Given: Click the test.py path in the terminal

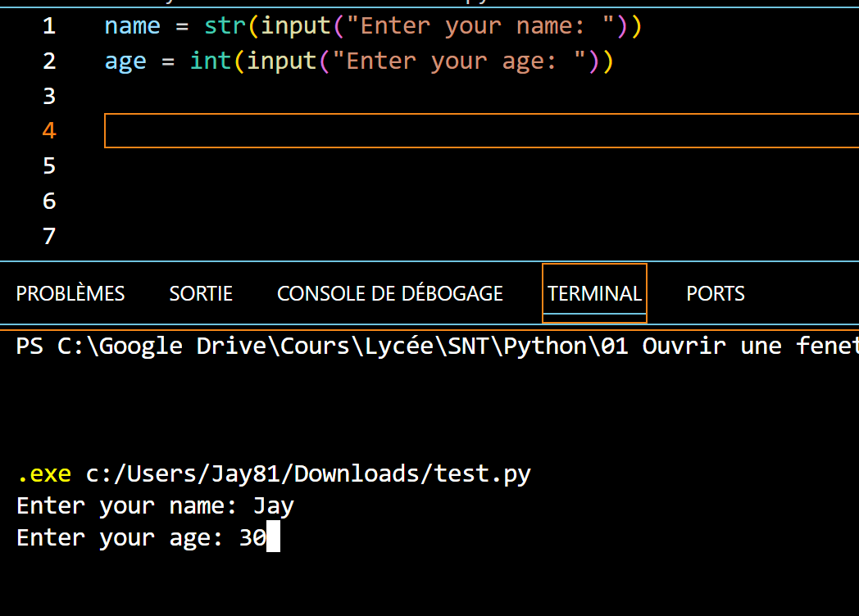Looking at the screenshot, I should coord(308,473).
